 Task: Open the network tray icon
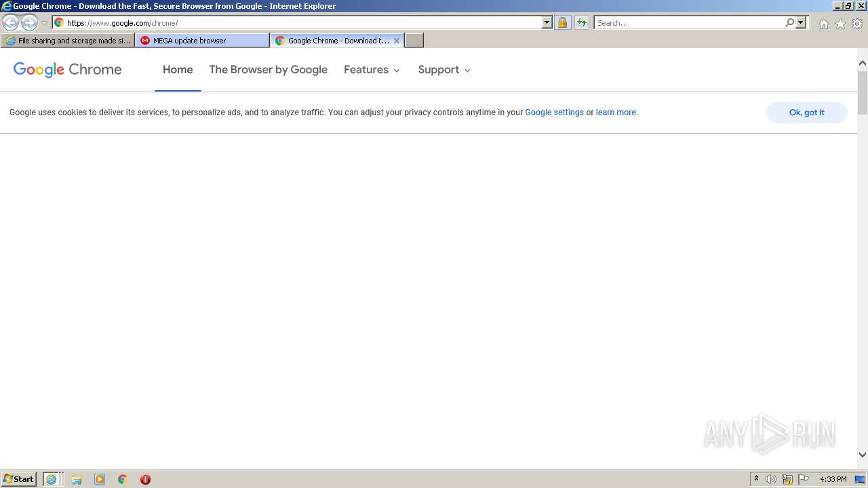point(787,479)
